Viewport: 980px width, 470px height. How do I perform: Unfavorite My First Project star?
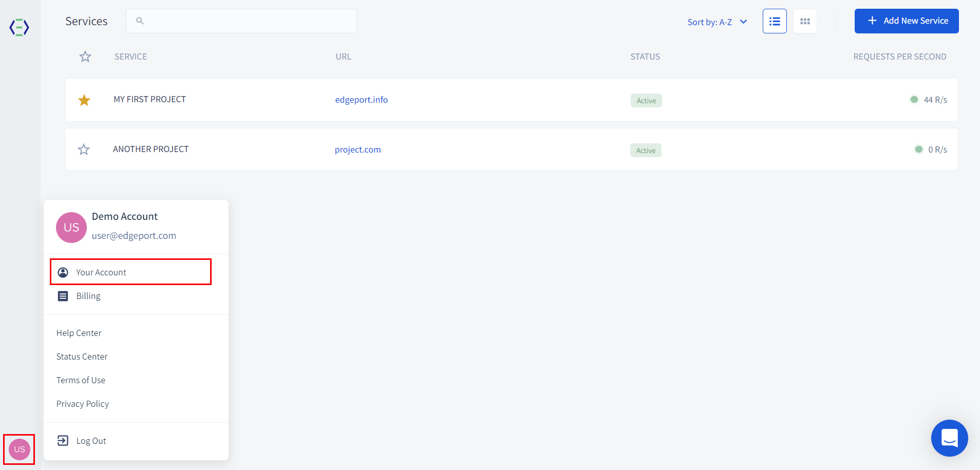(x=84, y=100)
